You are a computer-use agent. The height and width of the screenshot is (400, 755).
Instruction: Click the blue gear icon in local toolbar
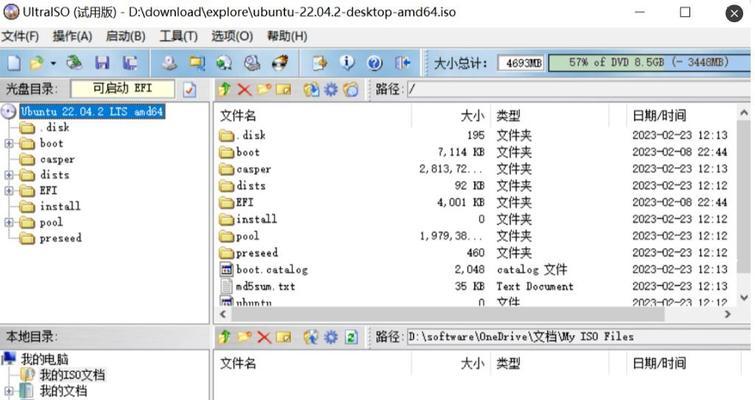331,337
